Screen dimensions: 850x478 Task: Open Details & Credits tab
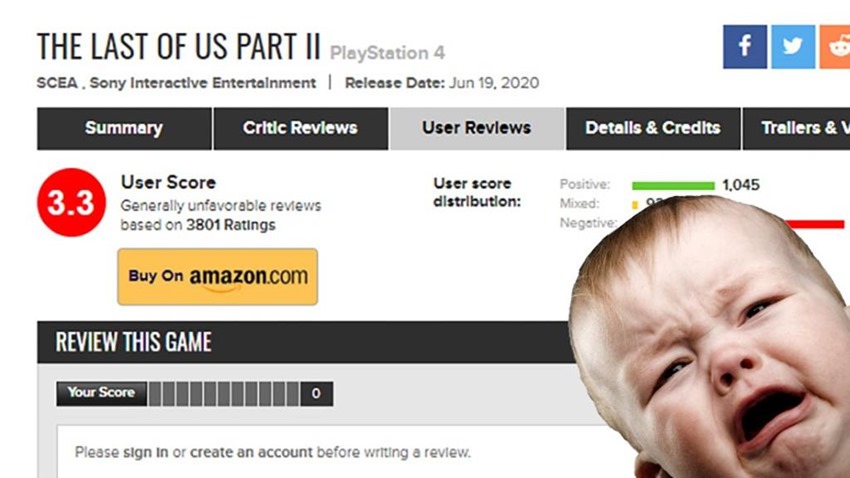pos(653,128)
